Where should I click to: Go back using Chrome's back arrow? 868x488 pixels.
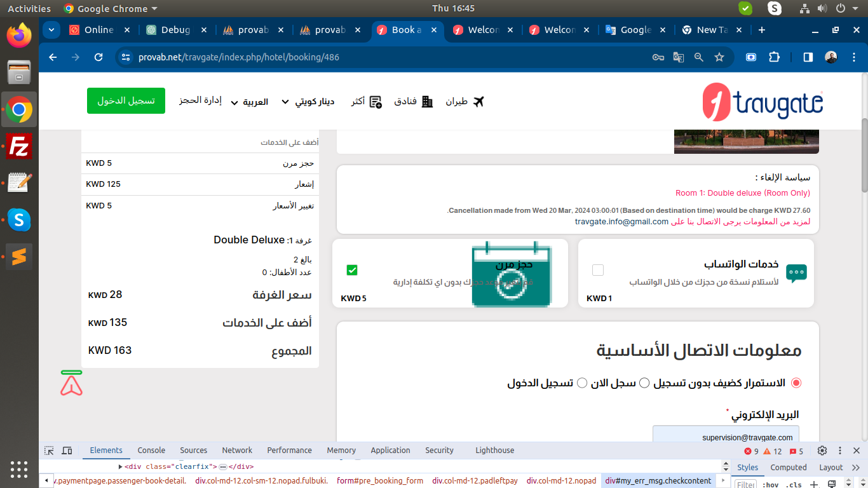pyautogui.click(x=53, y=57)
